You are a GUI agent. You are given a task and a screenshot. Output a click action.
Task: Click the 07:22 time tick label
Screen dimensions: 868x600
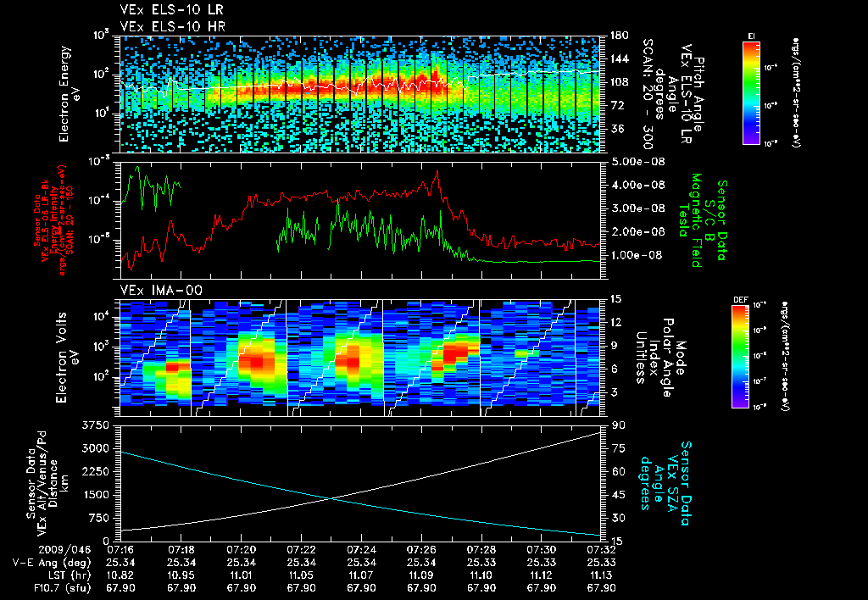pos(301,550)
